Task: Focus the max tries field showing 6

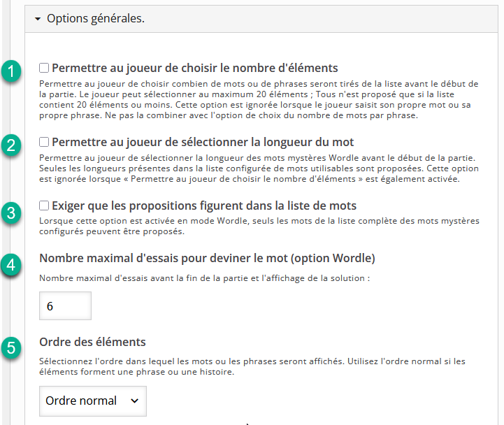Action: pyautogui.click(x=65, y=305)
